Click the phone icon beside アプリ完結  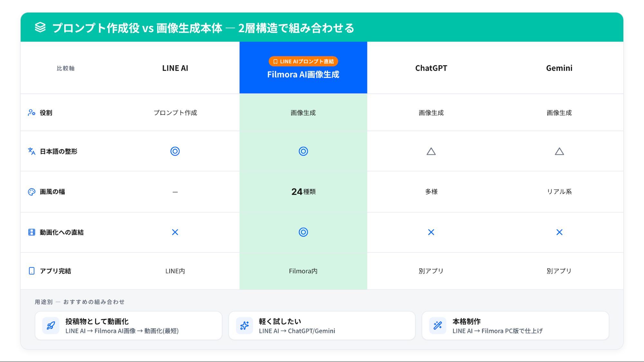click(32, 271)
